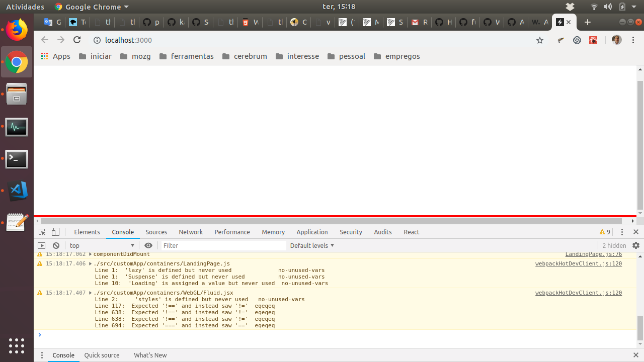
Task: Expand the LandingPage.js warning entry
Action: click(x=91, y=263)
